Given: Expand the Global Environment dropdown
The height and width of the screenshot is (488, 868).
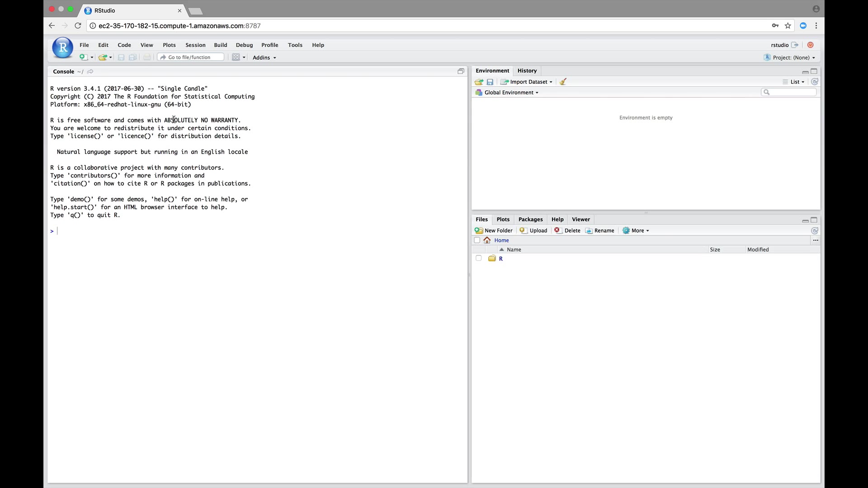Looking at the screenshot, I should tap(511, 93).
